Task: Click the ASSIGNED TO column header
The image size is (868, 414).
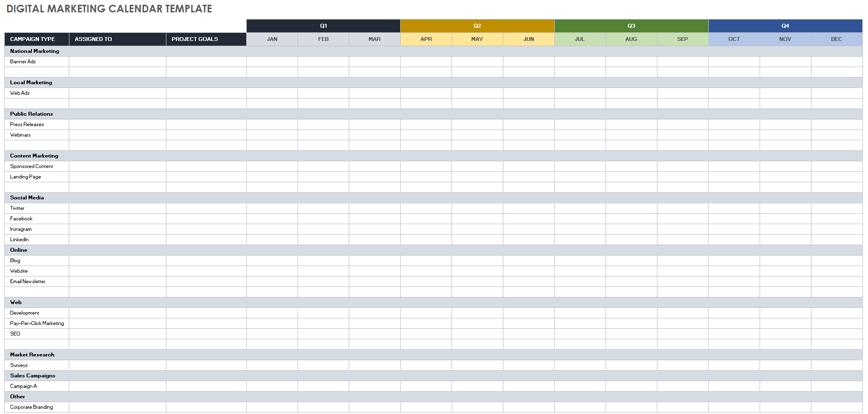Action: point(117,39)
